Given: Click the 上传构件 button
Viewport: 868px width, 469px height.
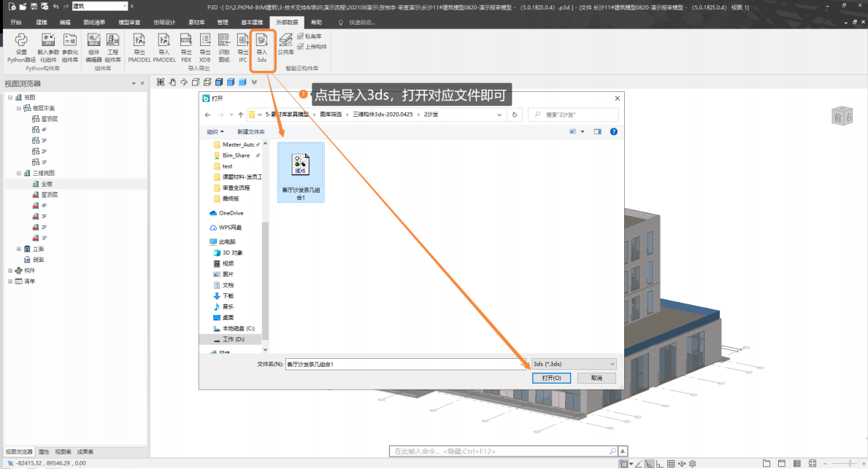Looking at the screenshot, I should coord(312,47).
